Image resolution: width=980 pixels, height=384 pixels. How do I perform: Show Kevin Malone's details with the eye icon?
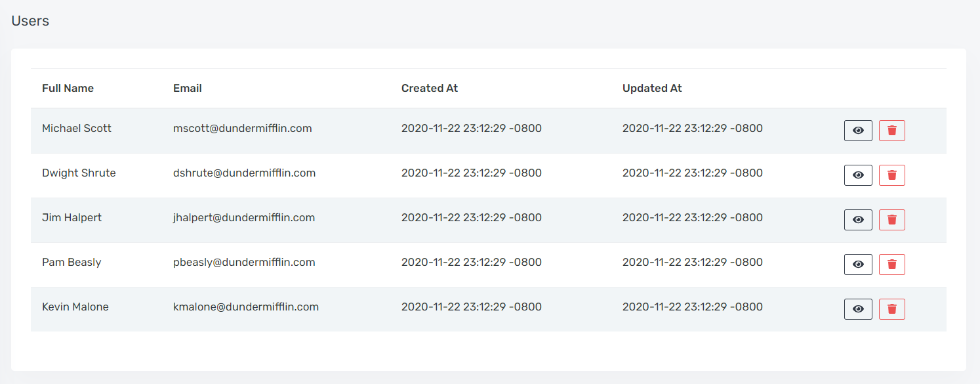pyautogui.click(x=858, y=309)
